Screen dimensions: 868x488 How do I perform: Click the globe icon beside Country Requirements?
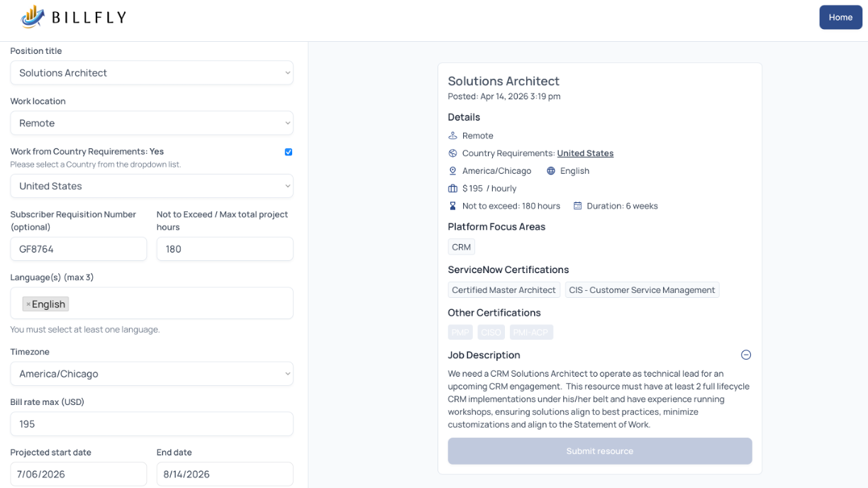[452, 153]
